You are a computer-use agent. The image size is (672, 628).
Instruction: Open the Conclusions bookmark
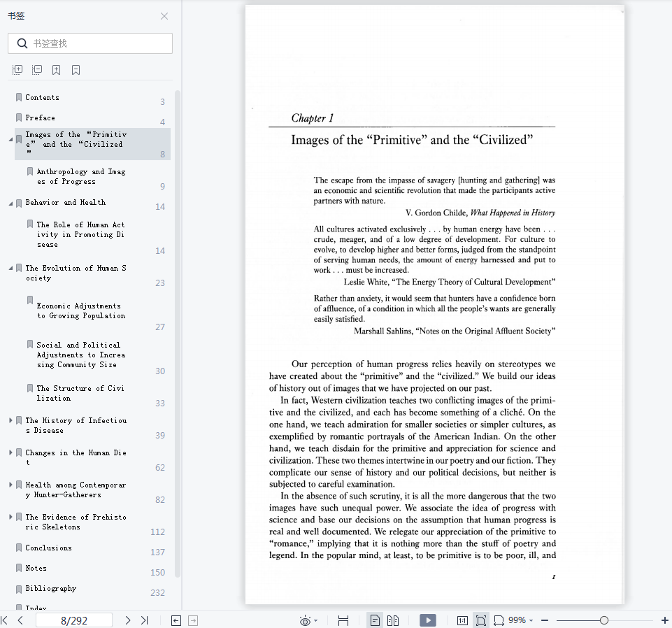pos(48,548)
